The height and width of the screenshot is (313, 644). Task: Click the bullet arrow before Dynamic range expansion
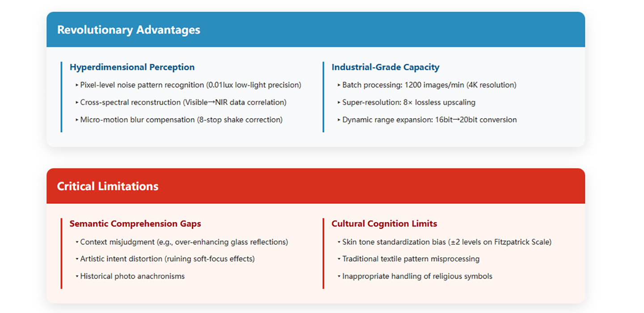[339, 120]
